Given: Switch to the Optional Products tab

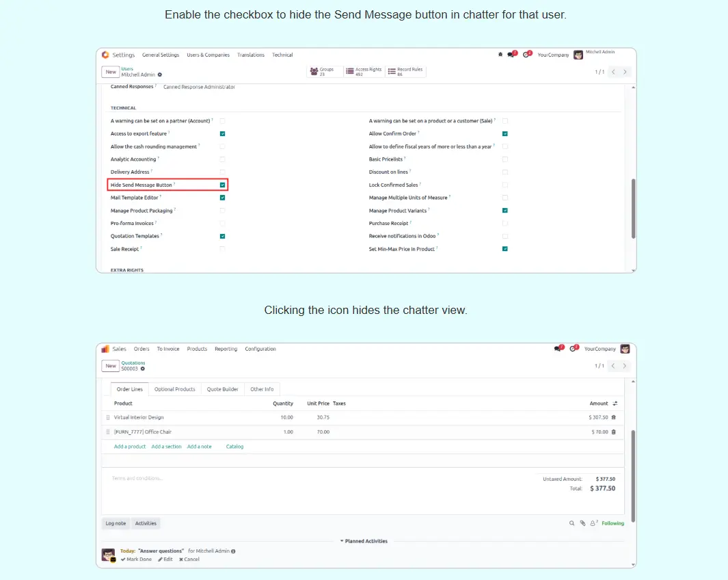Looking at the screenshot, I should coord(174,389).
